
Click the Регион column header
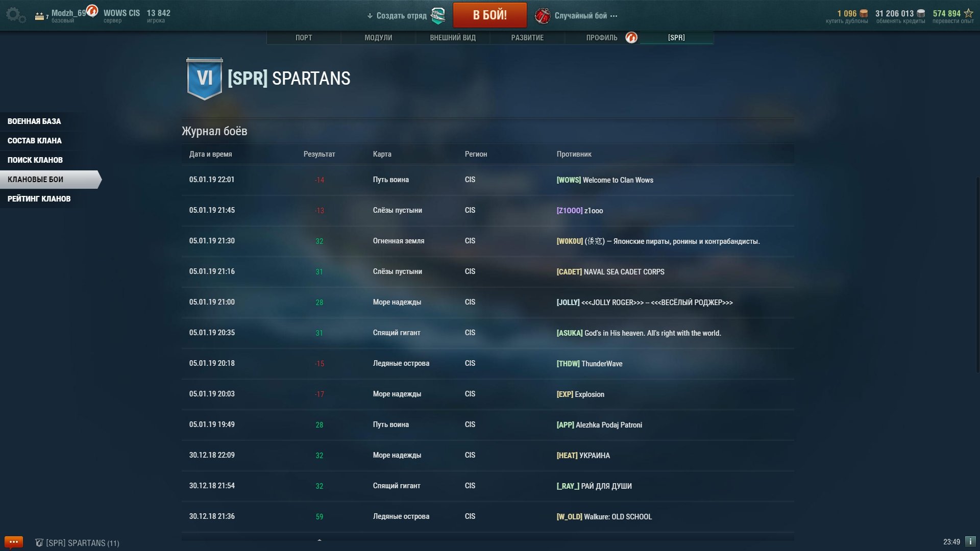(476, 154)
